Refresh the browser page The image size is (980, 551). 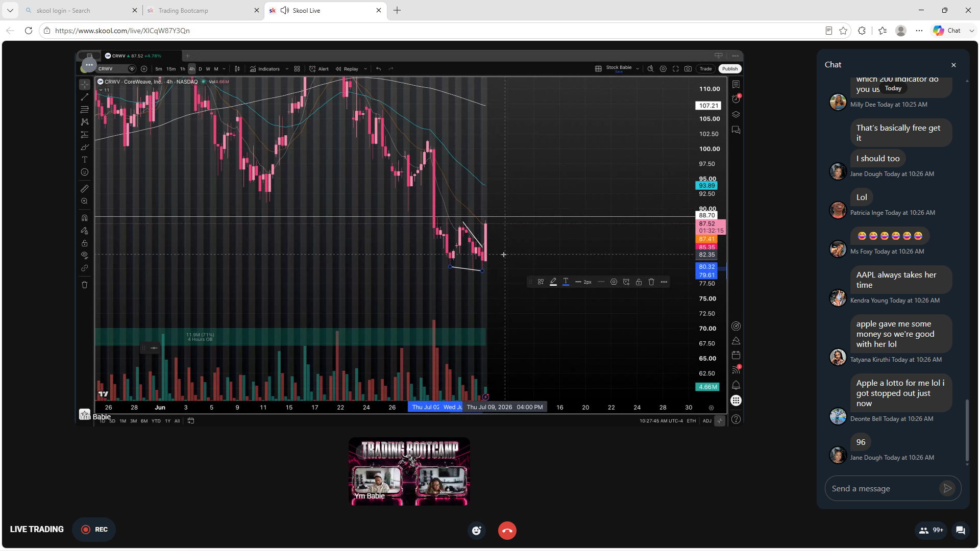pos(29,31)
